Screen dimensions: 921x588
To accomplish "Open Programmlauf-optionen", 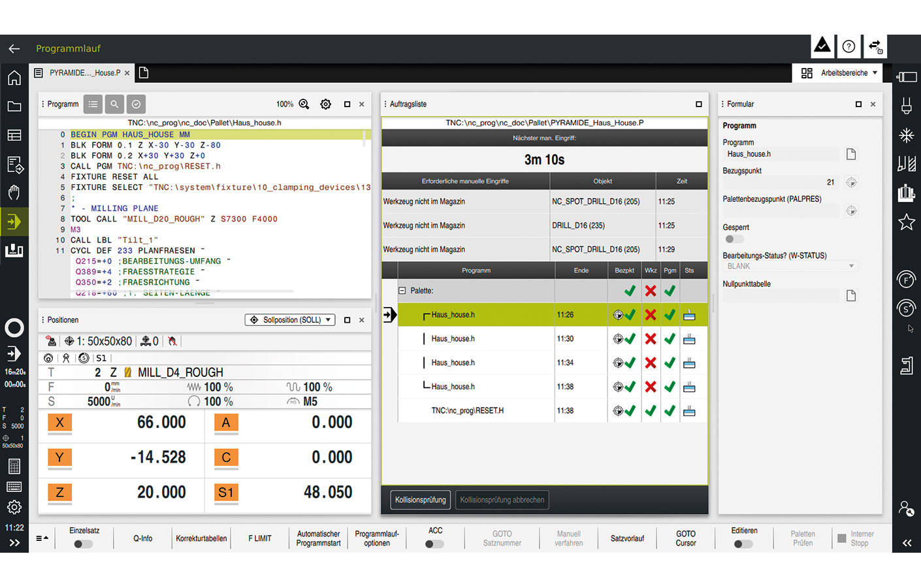I will [x=377, y=538].
